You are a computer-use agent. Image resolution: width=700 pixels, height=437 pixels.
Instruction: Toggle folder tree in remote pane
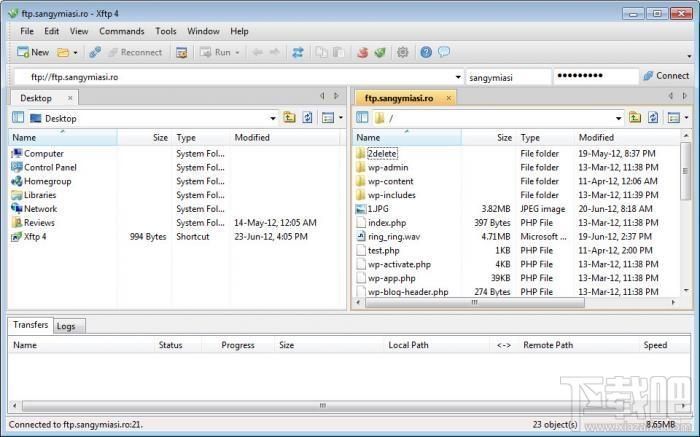click(362, 118)
